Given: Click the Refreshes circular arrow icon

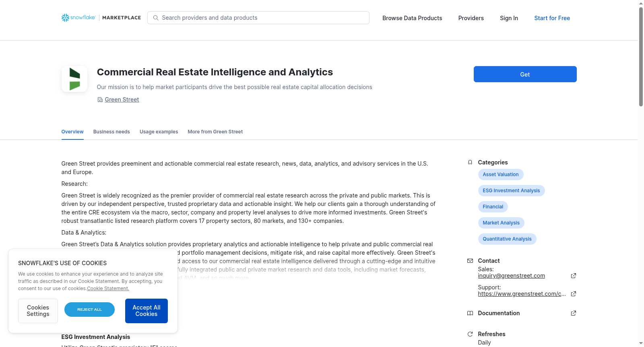Looking at the screenshot, I should [470, 334].
